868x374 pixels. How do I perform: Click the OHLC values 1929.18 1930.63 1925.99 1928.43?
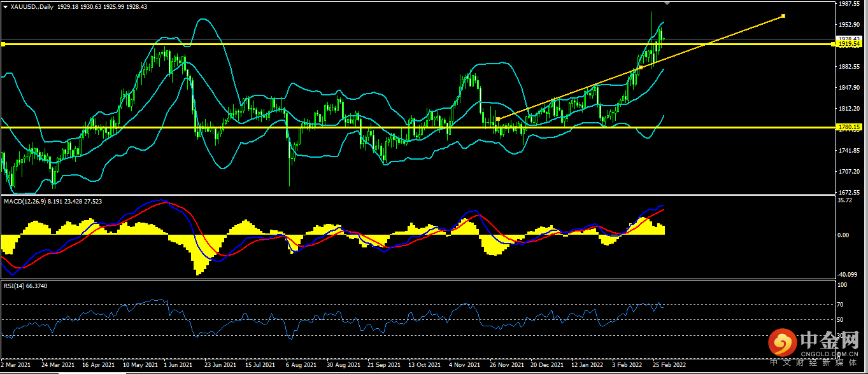click(102, 6)
